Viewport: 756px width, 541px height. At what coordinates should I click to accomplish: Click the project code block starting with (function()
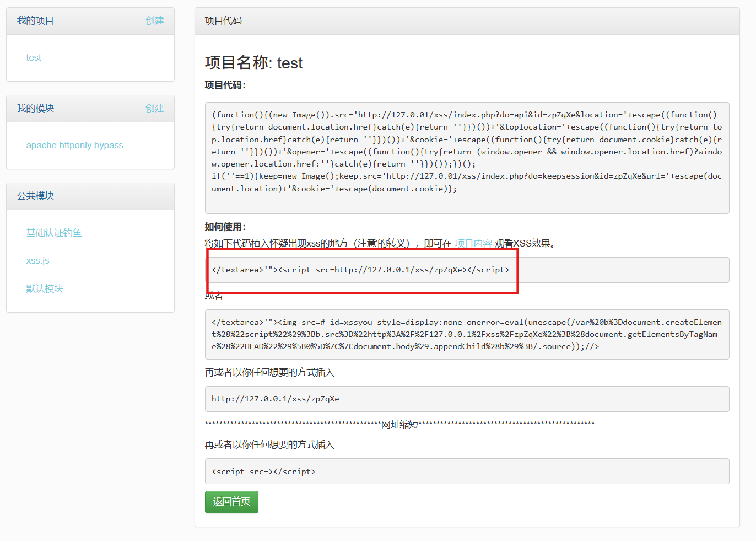(x=467, y=158)
